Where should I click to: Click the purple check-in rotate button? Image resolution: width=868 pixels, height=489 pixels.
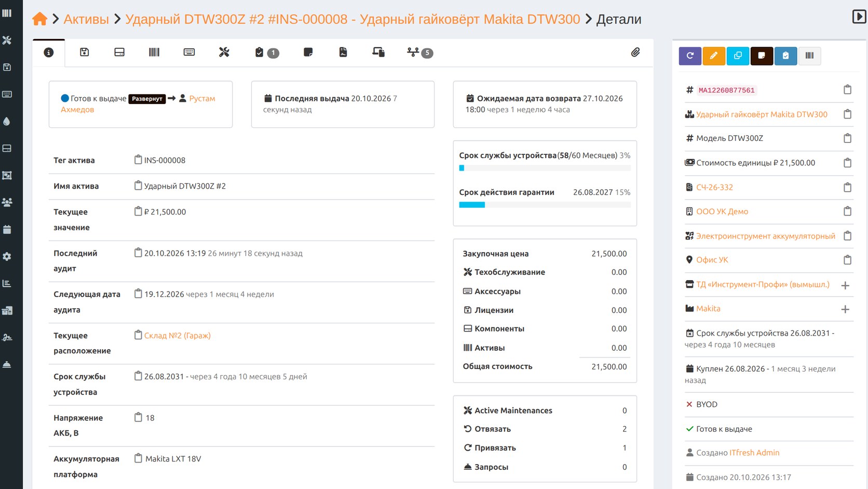click(x=690, y=56)
